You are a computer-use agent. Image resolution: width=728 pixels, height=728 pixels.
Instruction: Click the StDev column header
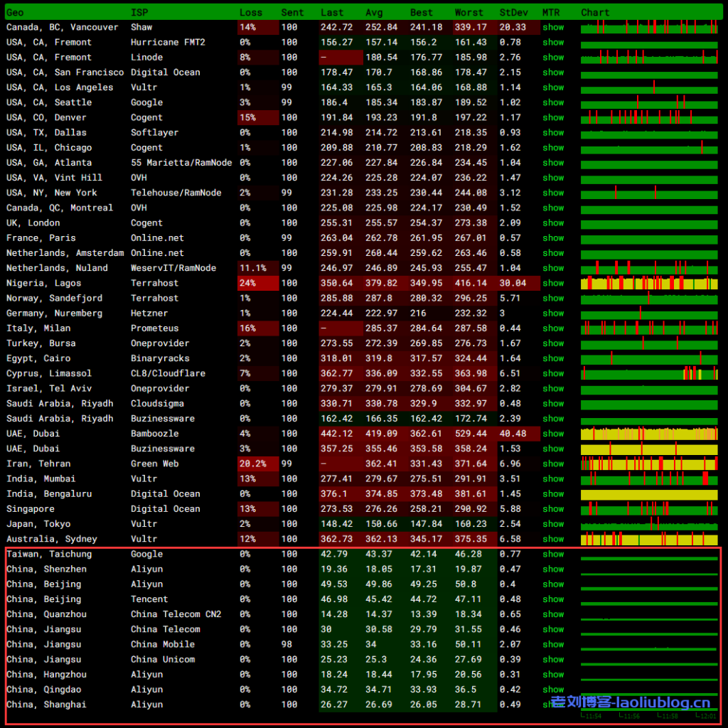[513, 12]
